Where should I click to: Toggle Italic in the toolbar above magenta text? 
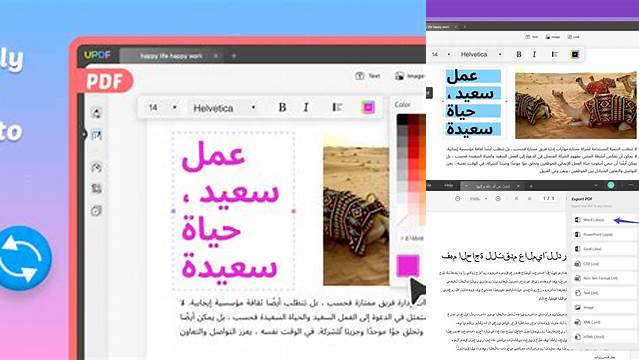(306, 107)
